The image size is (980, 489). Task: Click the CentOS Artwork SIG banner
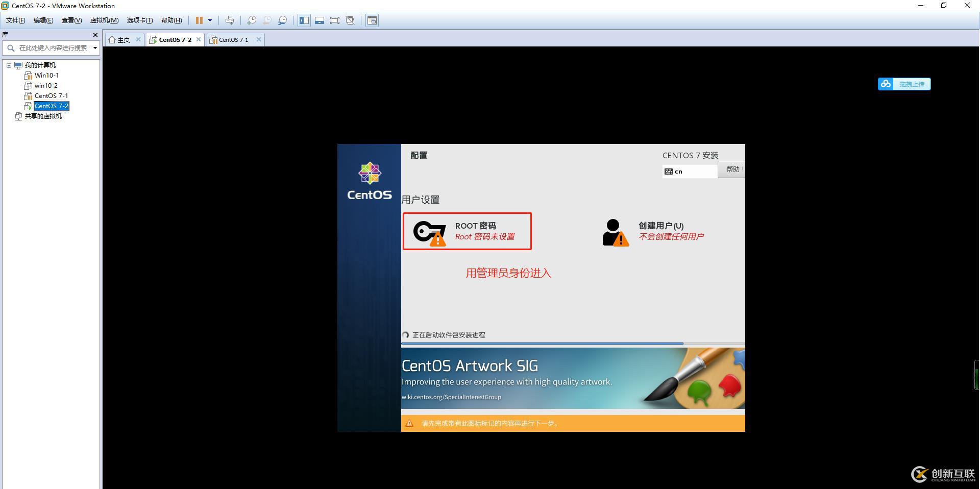[x=573, y=378]
